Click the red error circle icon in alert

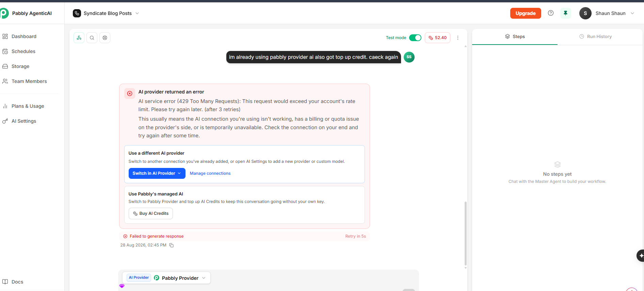130,93
